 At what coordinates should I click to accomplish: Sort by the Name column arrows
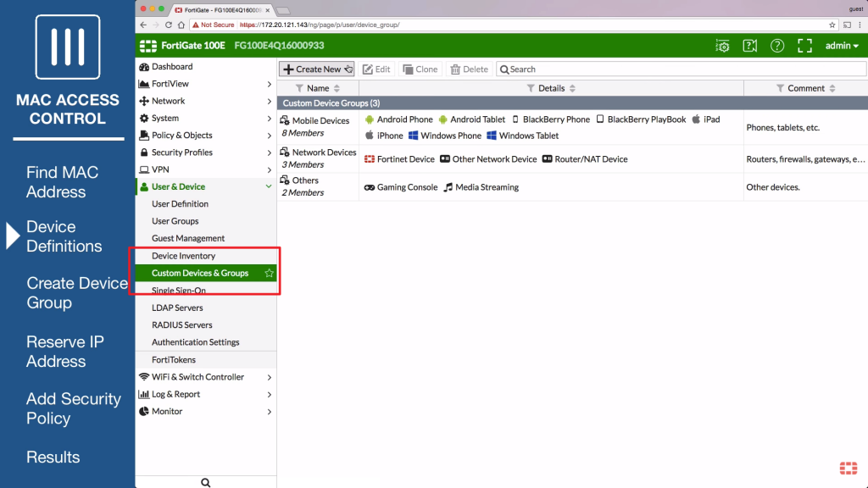pyautogui.click(x=337, y=88)
